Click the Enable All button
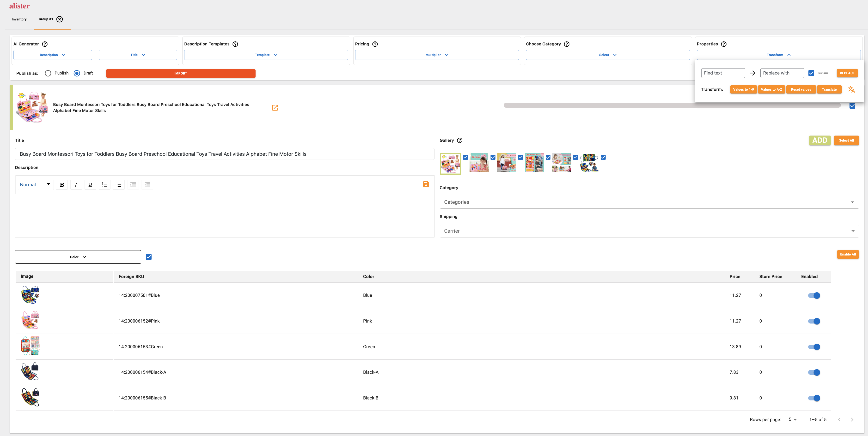The image size is (868, 436). pos(848,255)
